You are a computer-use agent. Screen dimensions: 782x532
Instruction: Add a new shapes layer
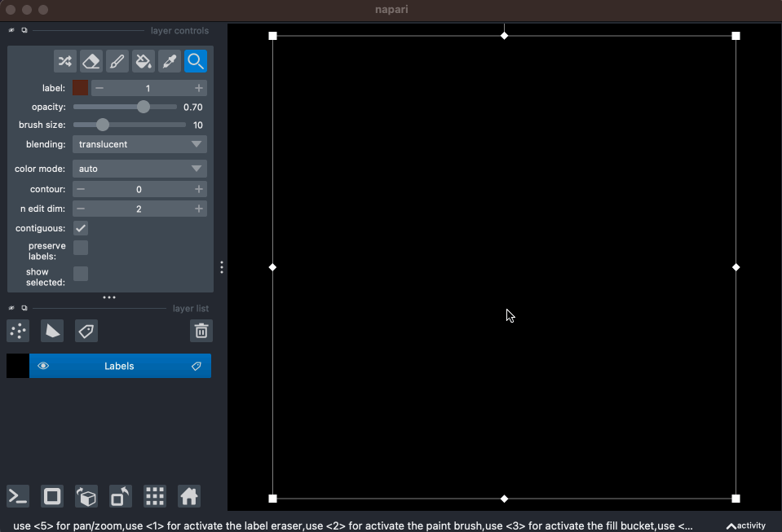click(51, 331)
